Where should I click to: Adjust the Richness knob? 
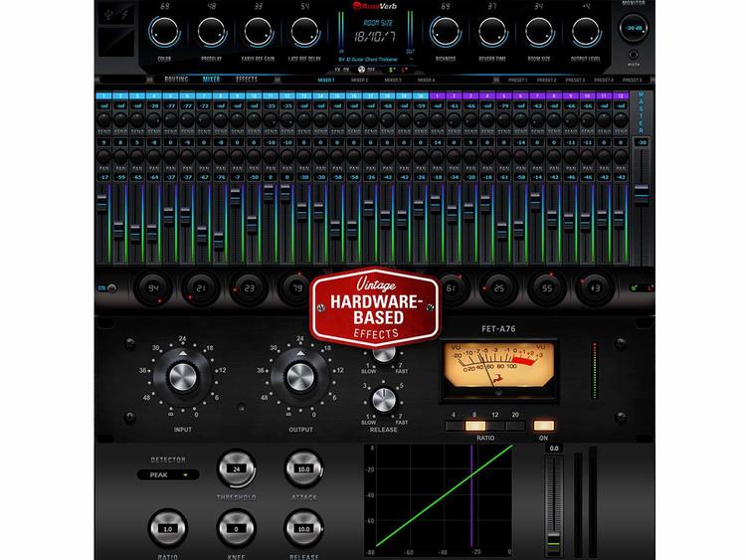[446, 32]
